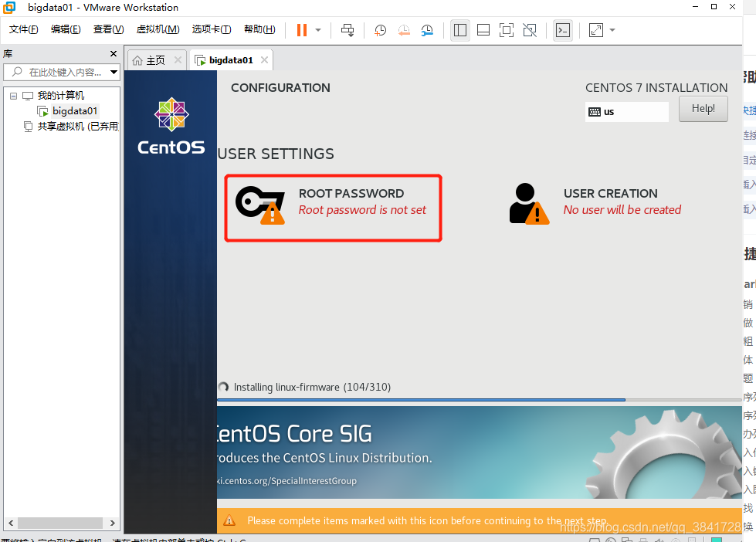Close the bigdata01 tab
Viewport: 756px width, 542px height.
click(264, 59)
